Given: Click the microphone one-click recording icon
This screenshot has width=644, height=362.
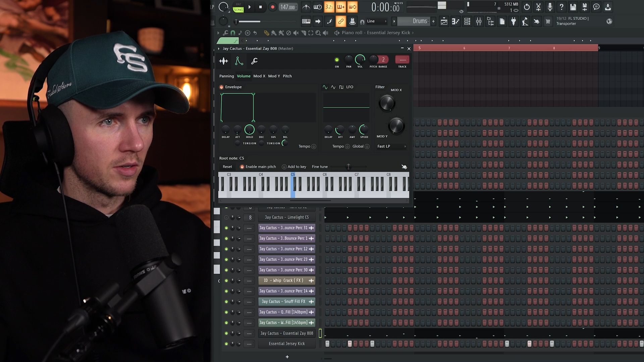Looking at the screenshot, I should click(x=550, y=7).
